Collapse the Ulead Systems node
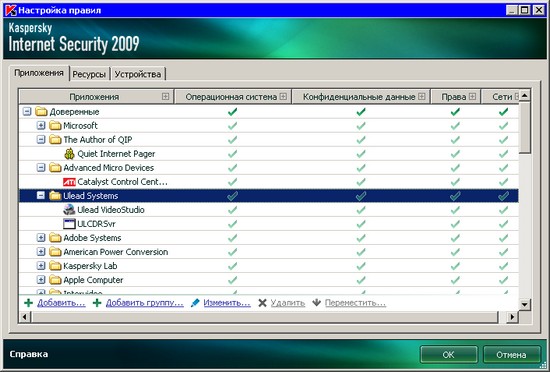 (x=41, y=196)
